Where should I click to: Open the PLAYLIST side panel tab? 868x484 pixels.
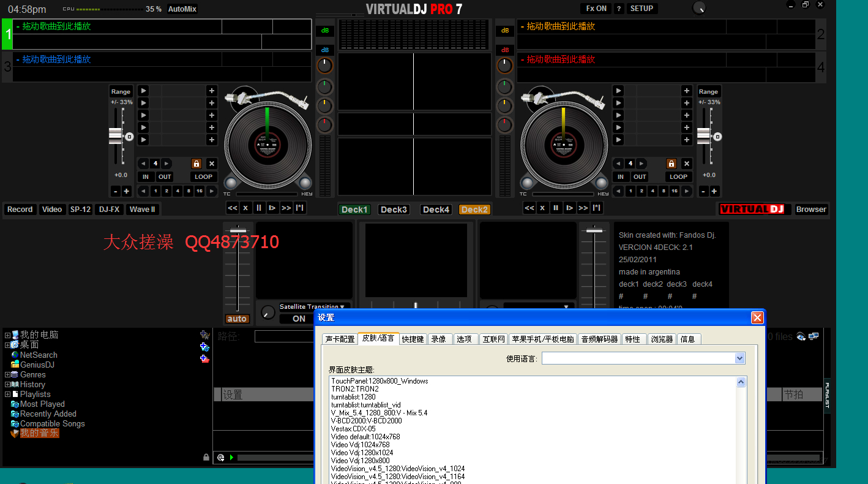point(827,395)
